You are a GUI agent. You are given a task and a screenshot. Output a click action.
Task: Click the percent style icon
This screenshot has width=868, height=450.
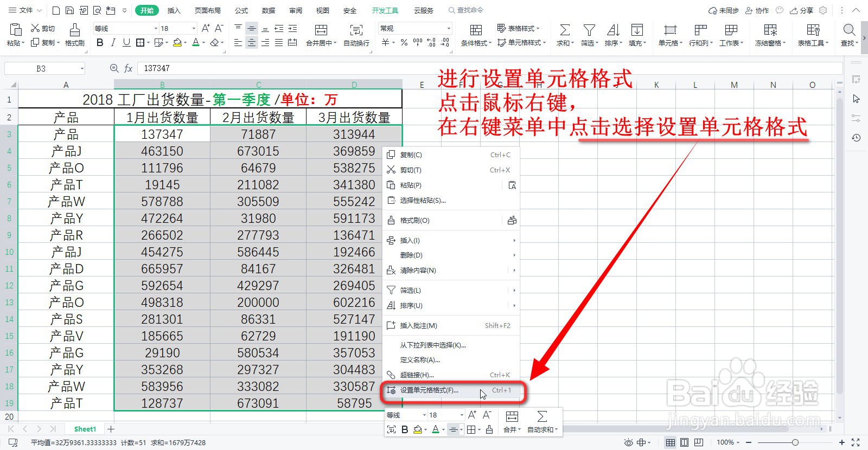(x=404, y=42)
